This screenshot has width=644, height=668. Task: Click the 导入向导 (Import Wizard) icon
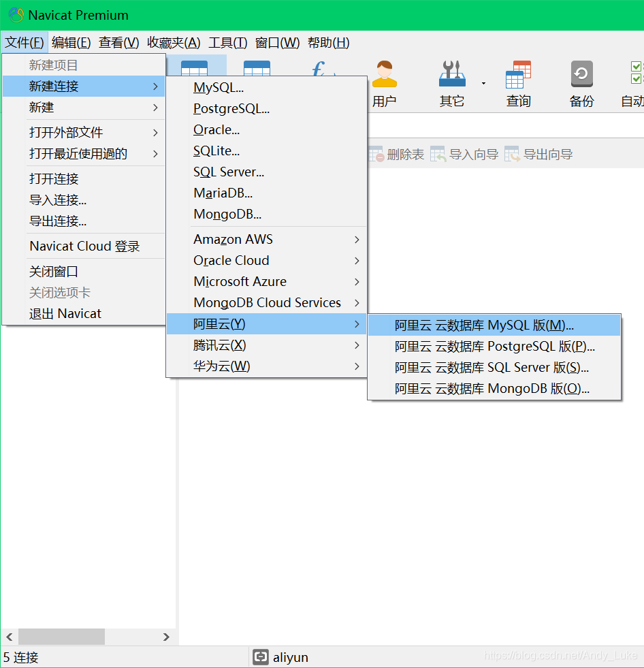(438, 154)
